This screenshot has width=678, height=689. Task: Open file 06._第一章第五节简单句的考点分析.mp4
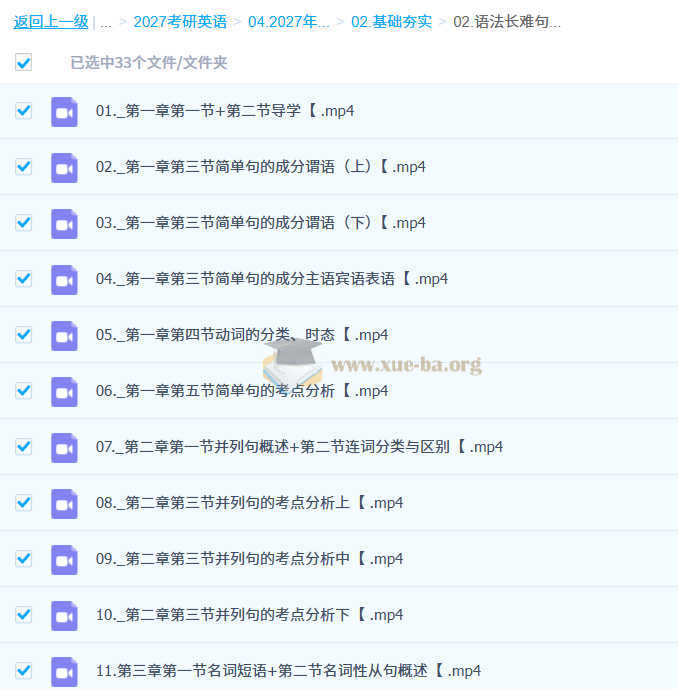(x=242, y=391)
